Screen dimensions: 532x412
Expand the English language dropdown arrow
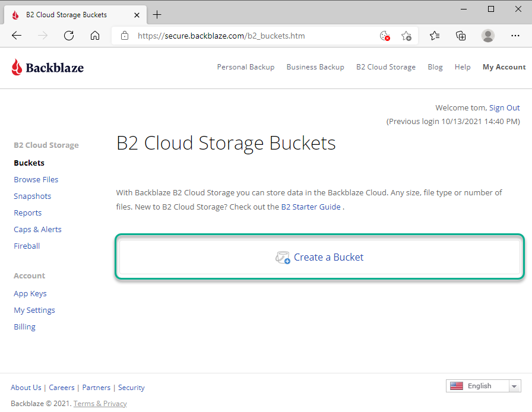coord(514,386)
